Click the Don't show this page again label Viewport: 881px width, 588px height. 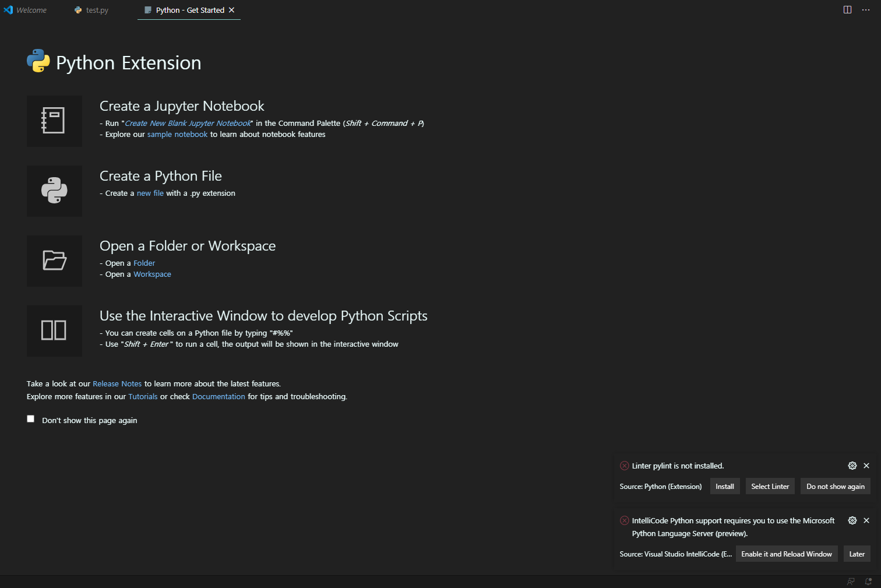point(90,420)
